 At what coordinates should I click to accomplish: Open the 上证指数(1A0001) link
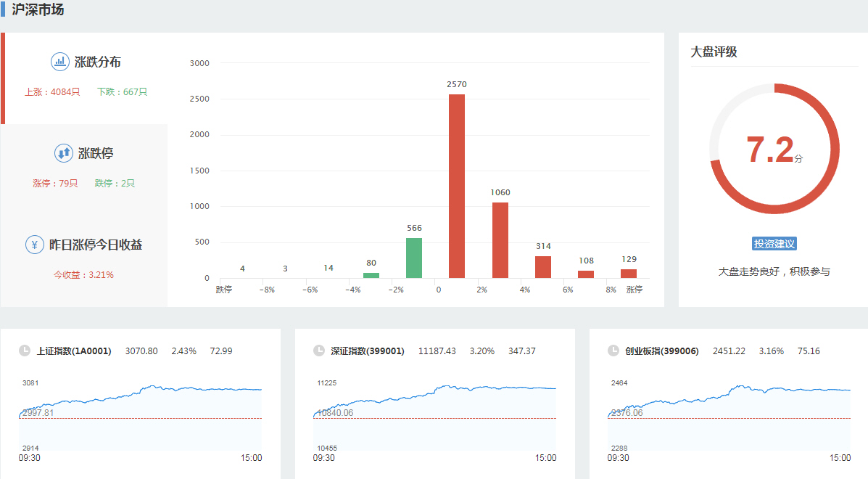(74, 351)
